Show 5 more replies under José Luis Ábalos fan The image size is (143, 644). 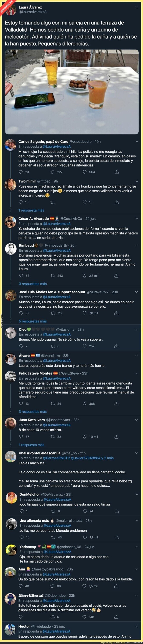pyautogui.click(x=33, y=321)
